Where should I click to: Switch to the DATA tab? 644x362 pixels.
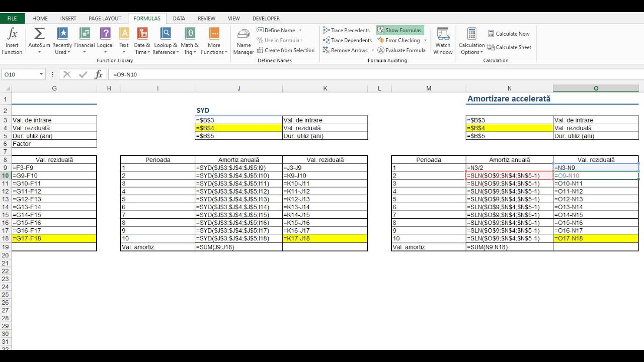[179, 18]
